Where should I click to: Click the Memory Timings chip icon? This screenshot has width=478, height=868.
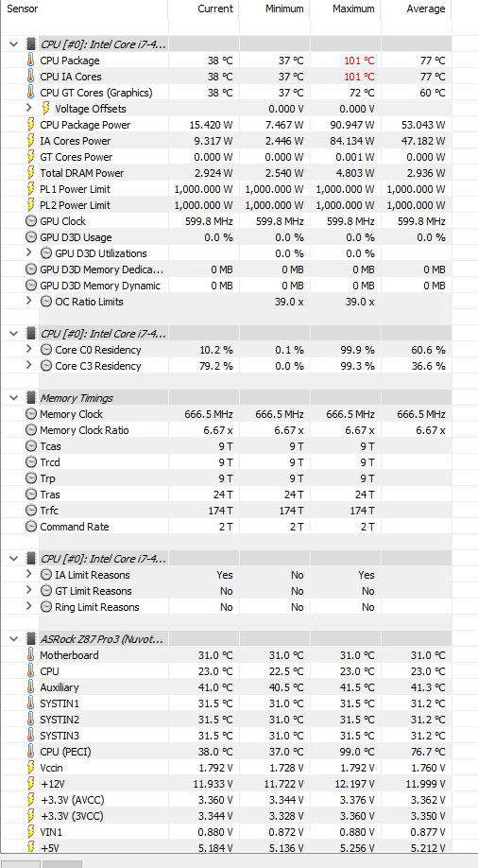[31, 398]
